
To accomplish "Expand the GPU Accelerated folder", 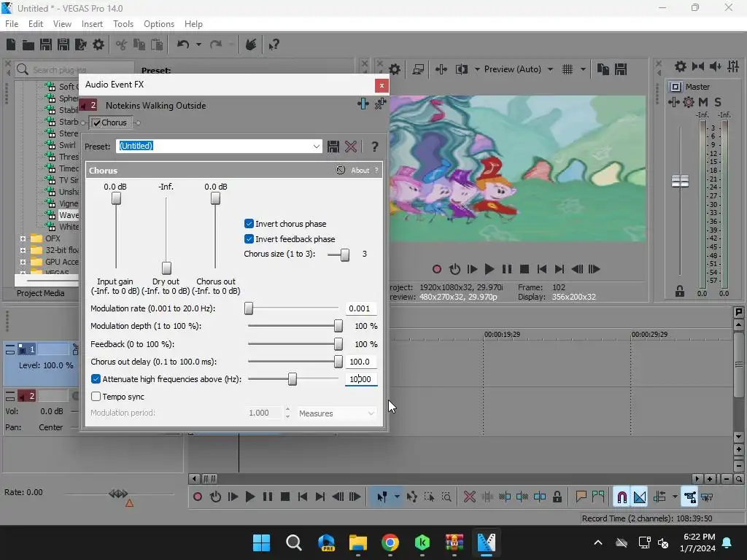I will (x=23, y=262).
